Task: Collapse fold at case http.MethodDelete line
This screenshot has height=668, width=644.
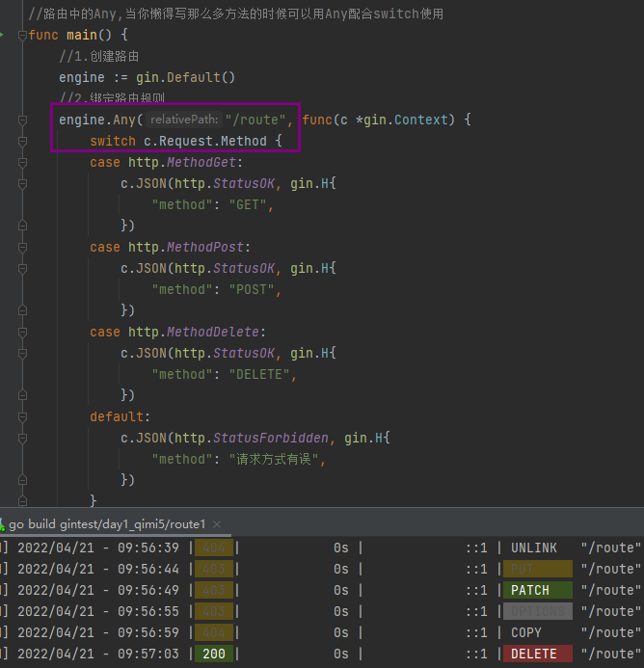Action: (23, 333)
